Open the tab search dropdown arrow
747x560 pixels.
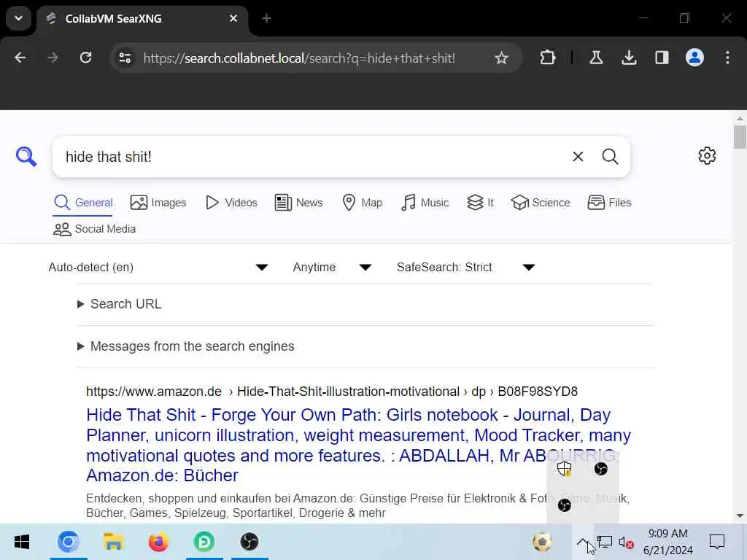[18, 18]
